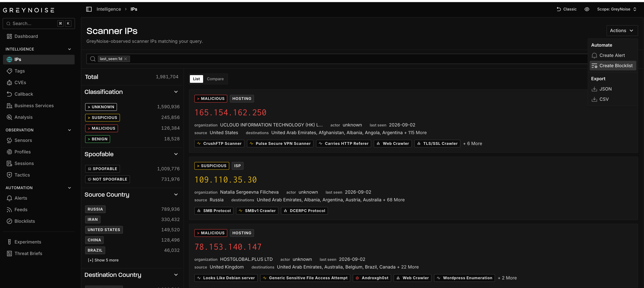Viewport: 644px width, 288px height.
Task: Click the sidebar Search field
Action: pyautogui.click(x=38, y=24)
